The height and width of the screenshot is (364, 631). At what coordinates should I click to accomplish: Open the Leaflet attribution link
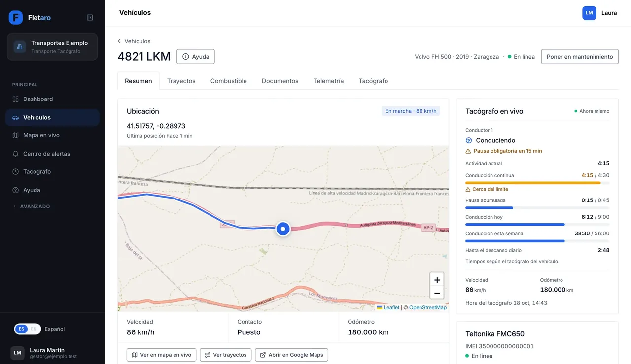click(x=388, y=307)
